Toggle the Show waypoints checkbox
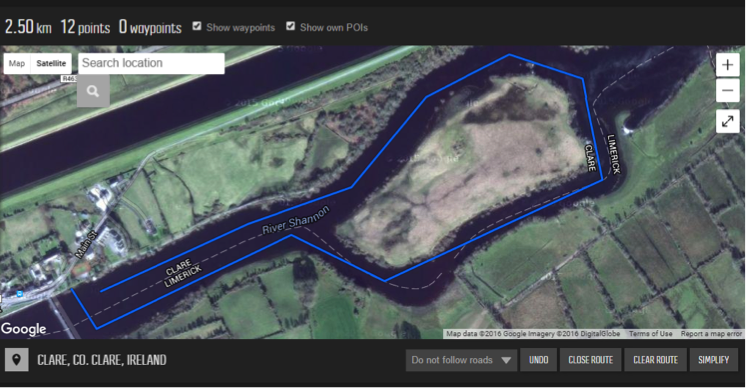The width and height of the screenshot is (746, 388). [x=197, y=26]
